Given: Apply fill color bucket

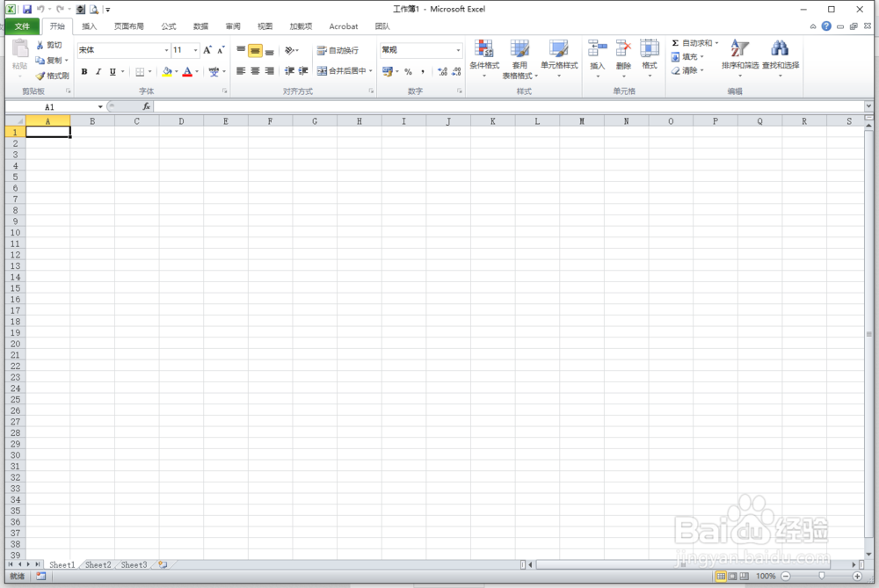Looking at the screenshot, I should tap(166, 71).
